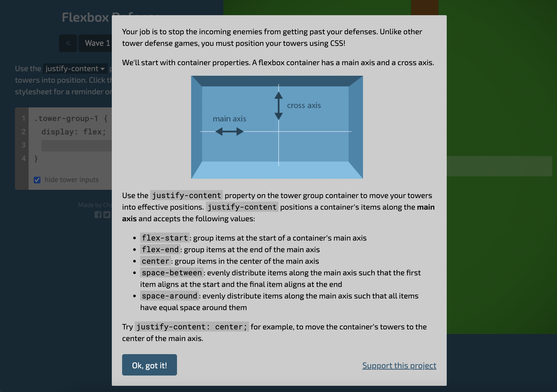This screenshot has width=557, height=392.
Task: Select the Wave 1 tab
Action: (98, 42)
